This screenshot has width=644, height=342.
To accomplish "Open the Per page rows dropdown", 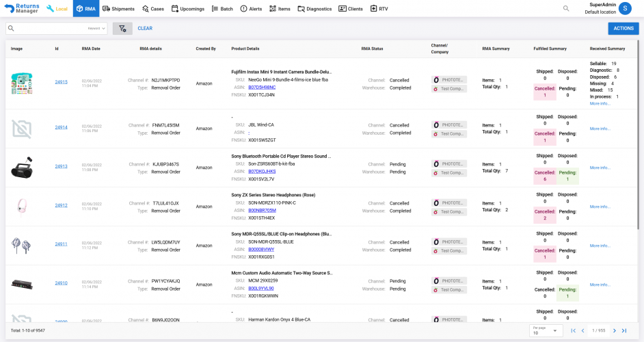I will (545, 331).
